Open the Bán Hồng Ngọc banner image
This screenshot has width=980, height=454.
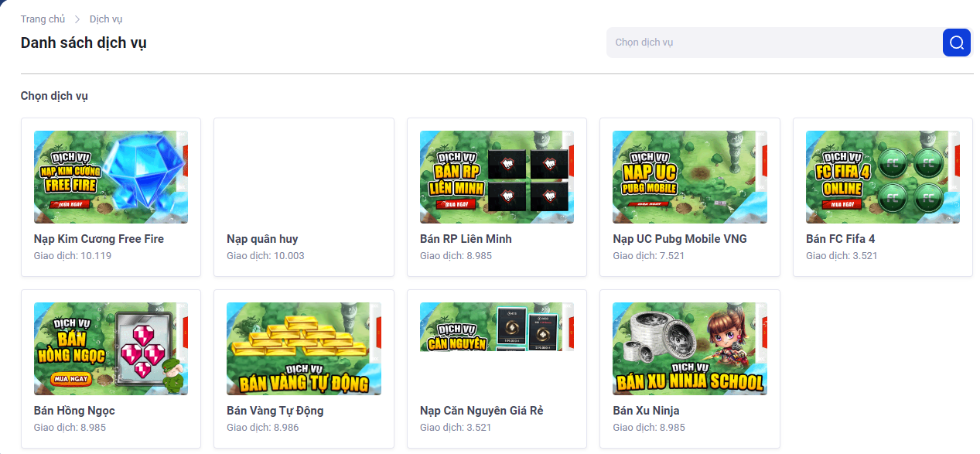[x=111, y=349]
